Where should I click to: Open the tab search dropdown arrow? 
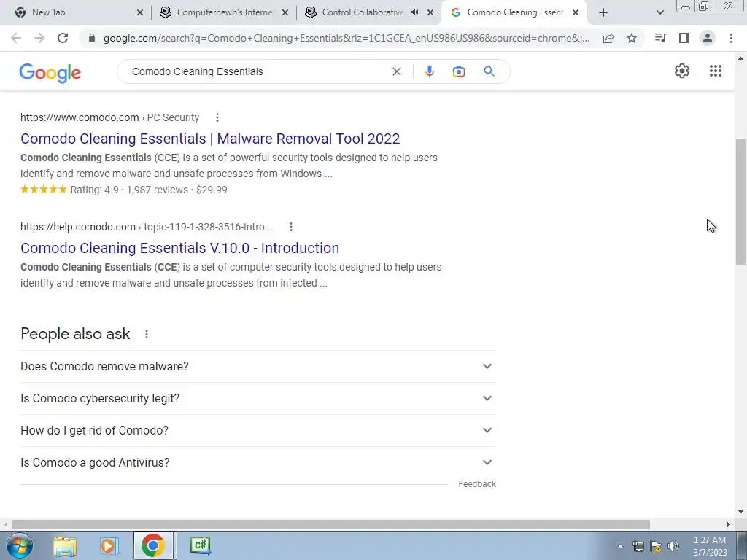[659, 12]
